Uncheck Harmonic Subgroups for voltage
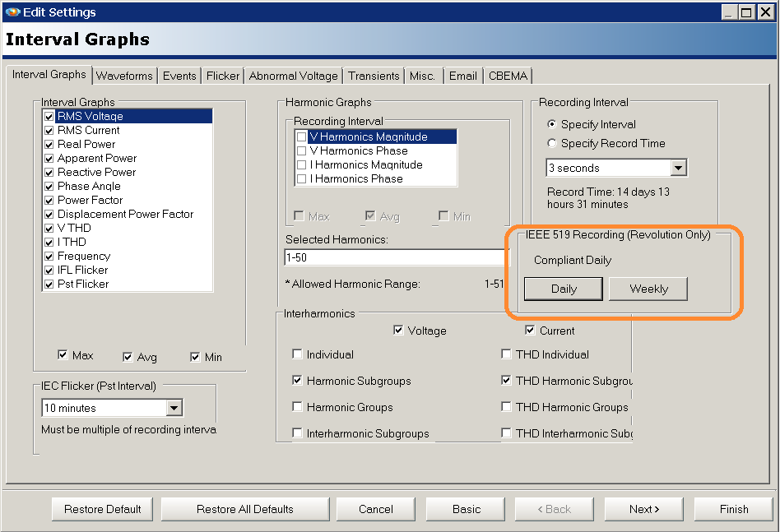The width and height of the screenshot is (780, 532). (297, 380)
